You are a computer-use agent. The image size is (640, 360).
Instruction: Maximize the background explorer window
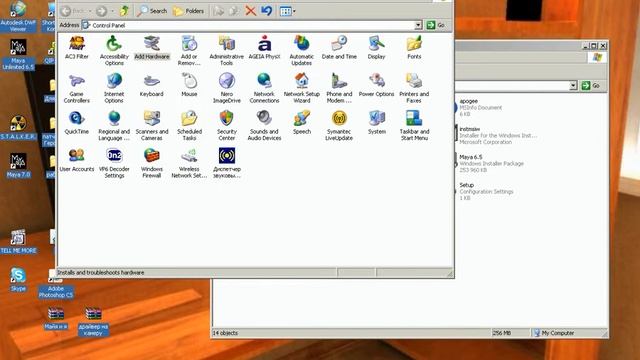click(x=594, y=46)
